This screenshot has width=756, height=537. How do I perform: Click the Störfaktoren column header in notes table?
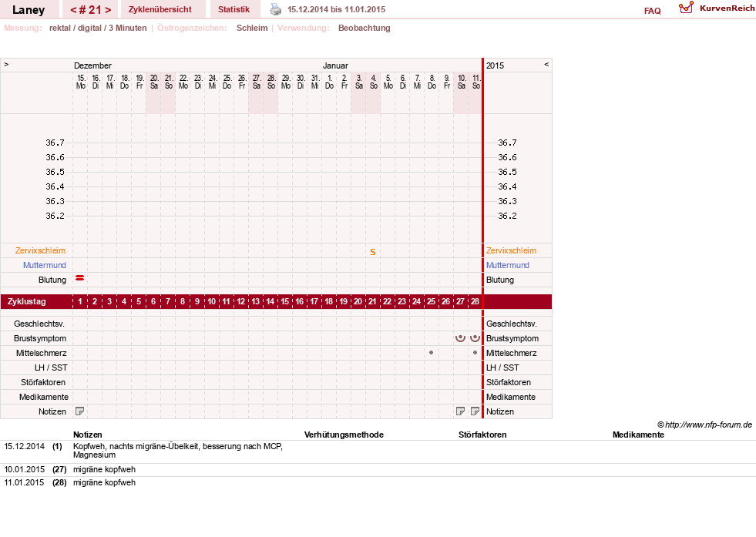(482, 435)
